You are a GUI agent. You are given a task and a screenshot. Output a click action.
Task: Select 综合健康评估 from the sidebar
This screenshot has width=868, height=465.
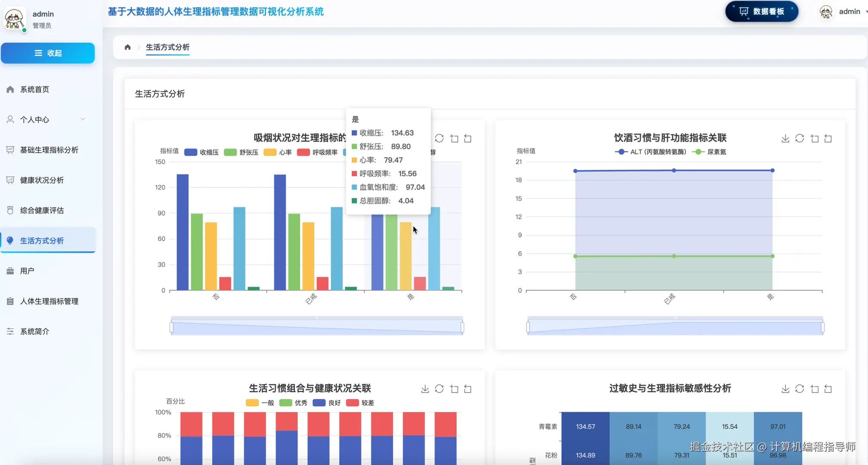coord(42,210)
